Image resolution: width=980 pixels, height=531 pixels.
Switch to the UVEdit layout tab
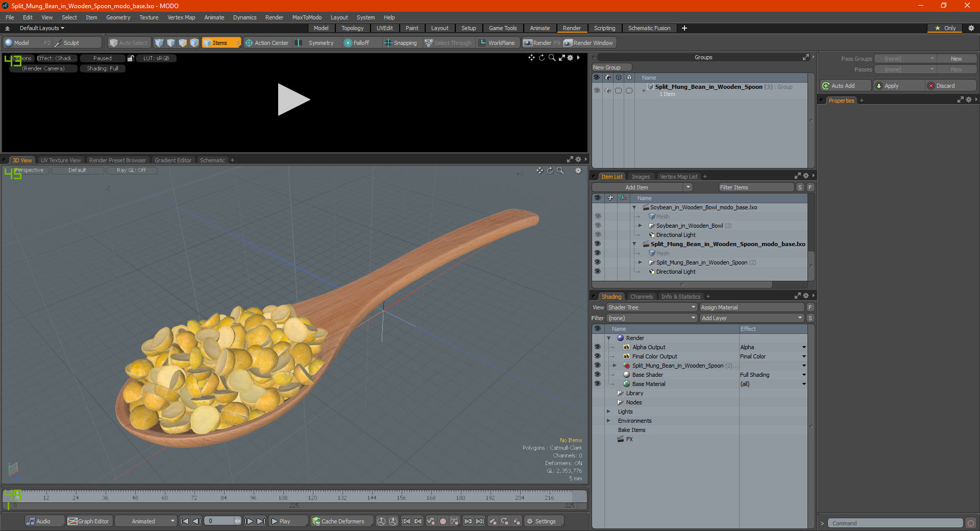(x=384, y=28)
